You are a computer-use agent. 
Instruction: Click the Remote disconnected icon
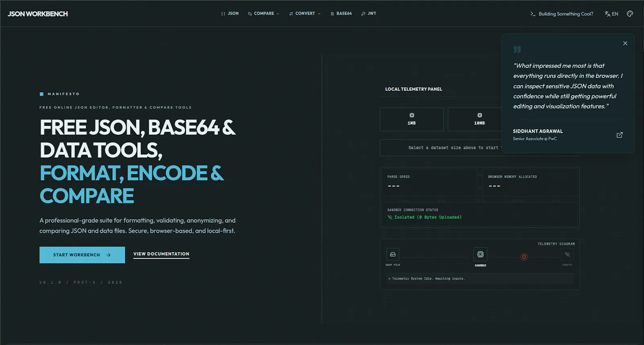[568, 254]
